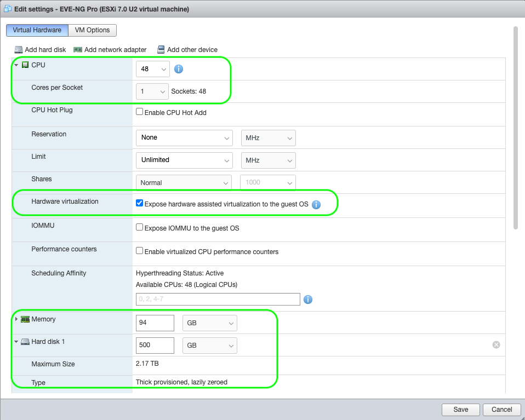Click the 'Hyperthreading Status: Active' text
The height and width of the screenshot is (420, 525).
click(180, 273)
